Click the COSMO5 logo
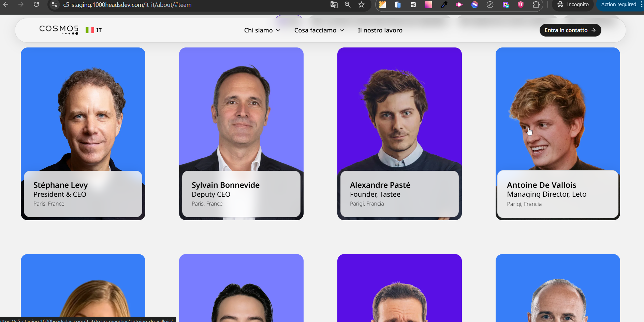 [59, 30]
